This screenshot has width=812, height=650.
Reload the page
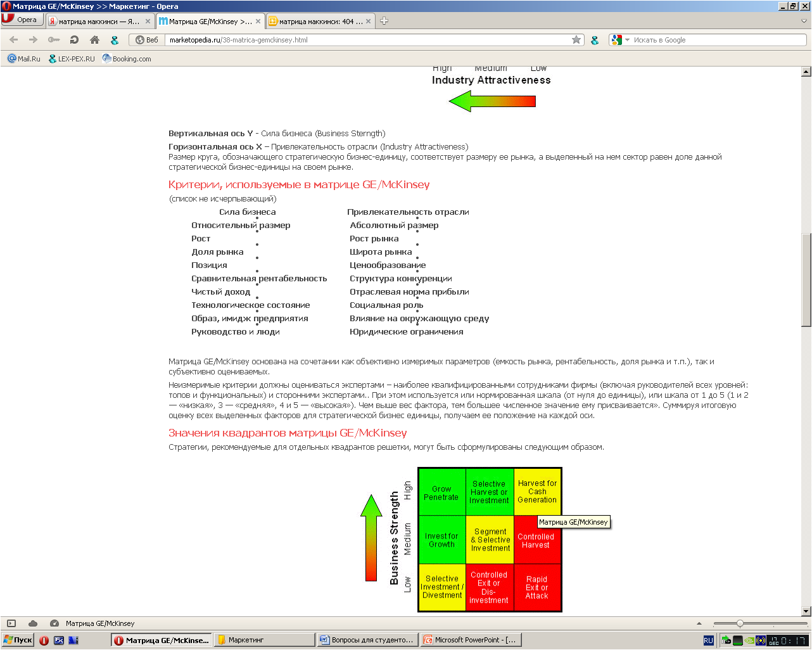tap(74, 40)
